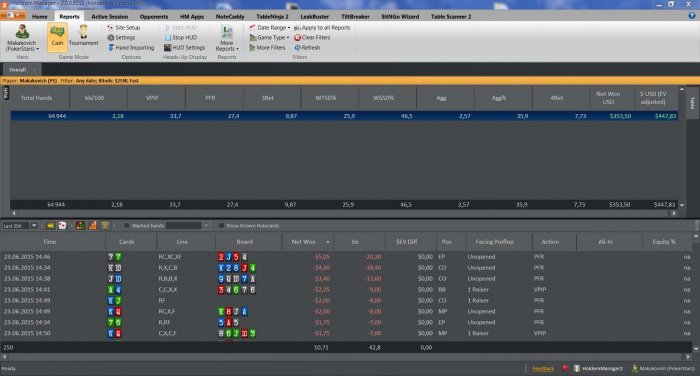
Task: Switch to the Opponents ribbon tab
Action: coord(154,17)
